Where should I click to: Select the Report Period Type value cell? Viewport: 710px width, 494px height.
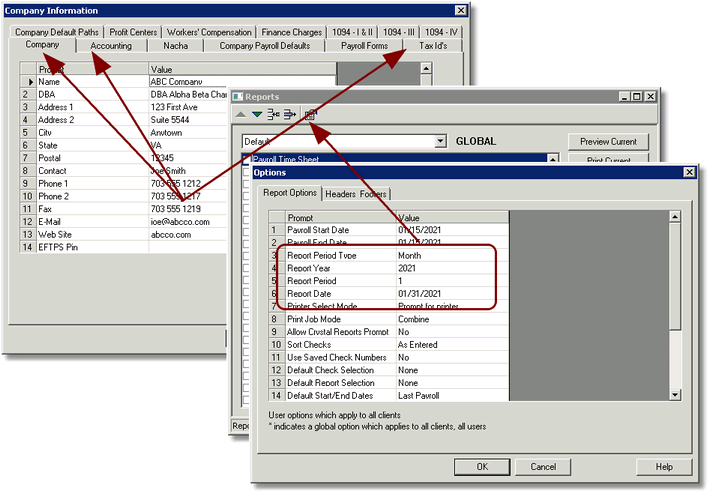[x=453, y=255]
